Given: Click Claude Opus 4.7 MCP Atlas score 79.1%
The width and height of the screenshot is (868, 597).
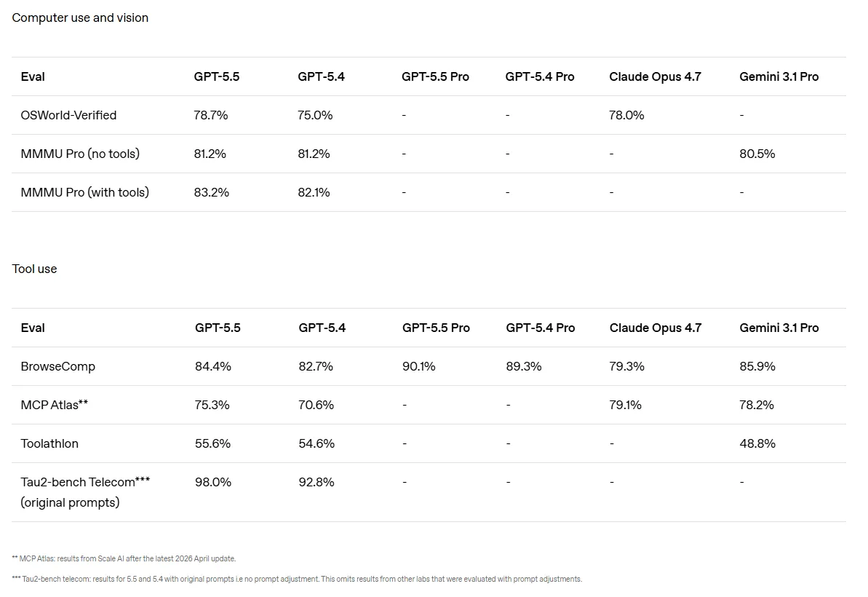Looking at the screenshot, I should pyautogui.click(x=626, y=406).
